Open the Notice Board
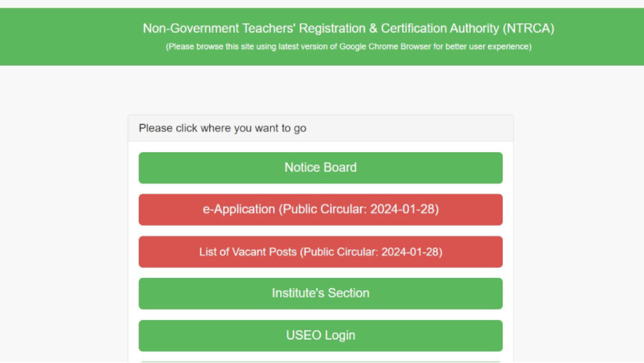644x363 pixels. pos(320,168)
